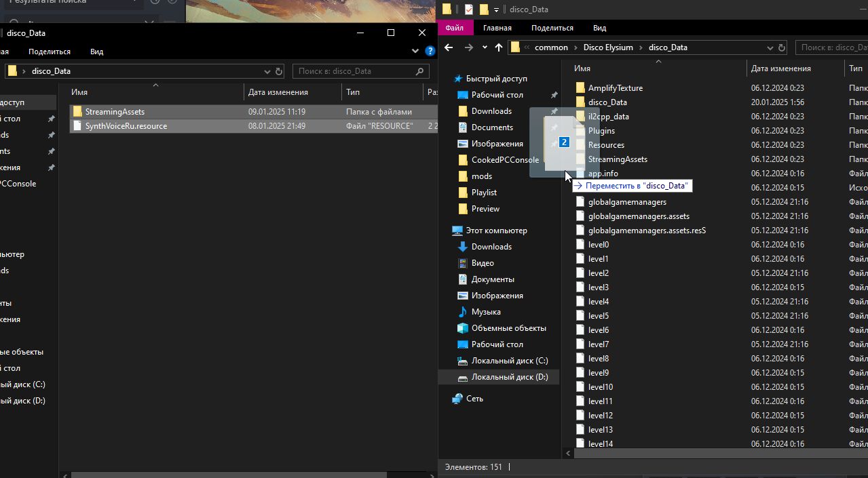This screenshot has height=478, width=868.
Task: Click disco_Data breadcrumb in right address bar
Action: coord(668,47)
